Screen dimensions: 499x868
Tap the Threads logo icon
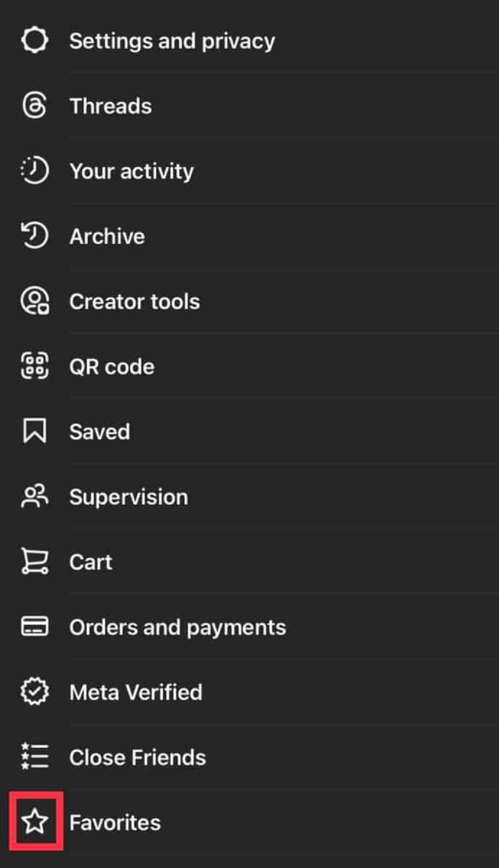click(x=35, y=105)
